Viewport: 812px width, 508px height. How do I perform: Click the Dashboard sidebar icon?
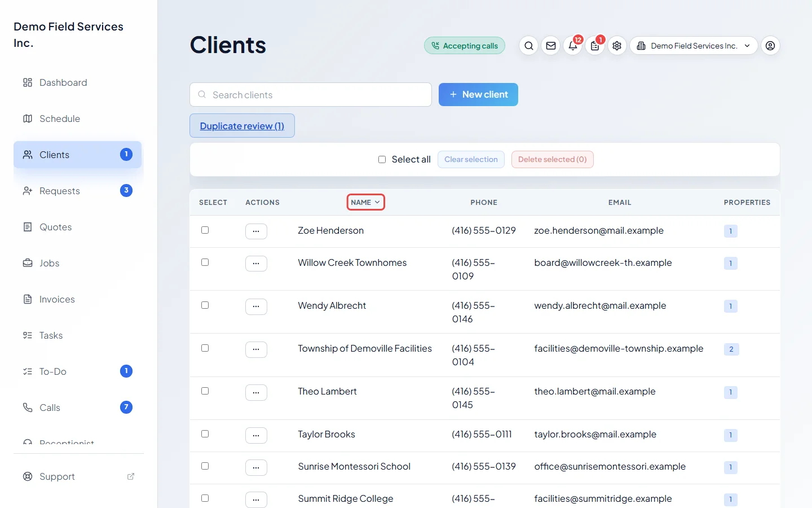[x=28, y=82]
